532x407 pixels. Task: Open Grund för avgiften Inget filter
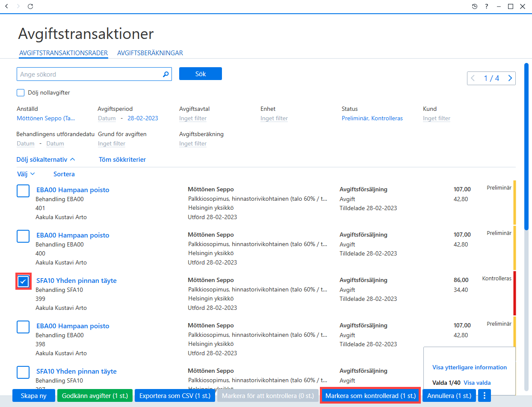point(112,143)
